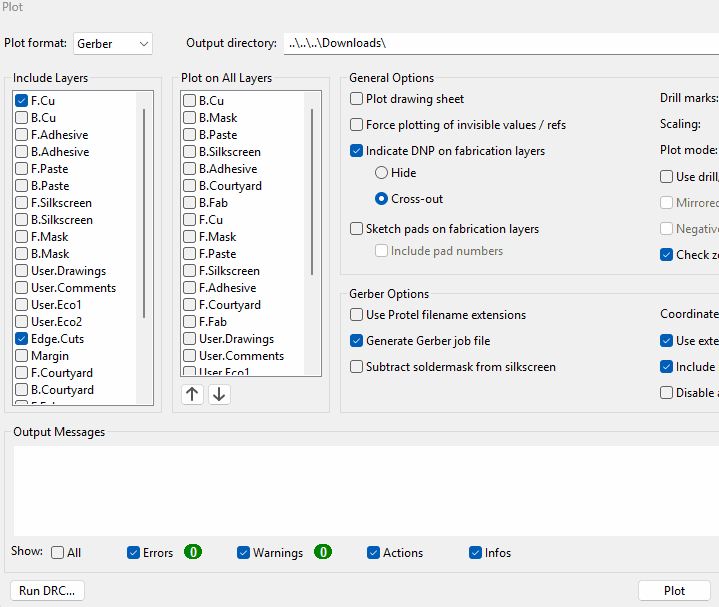This screenshot has width=719, height=607.
Task: Enable Plot drawing sheet option
Action: [357, 99]
